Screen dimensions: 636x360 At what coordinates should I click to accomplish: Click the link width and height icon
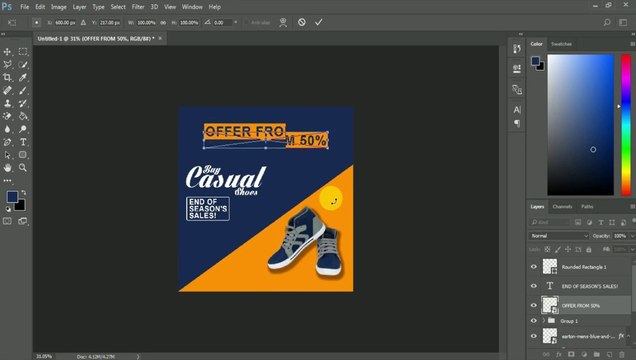pyautogui.click(x=163, y=23)
